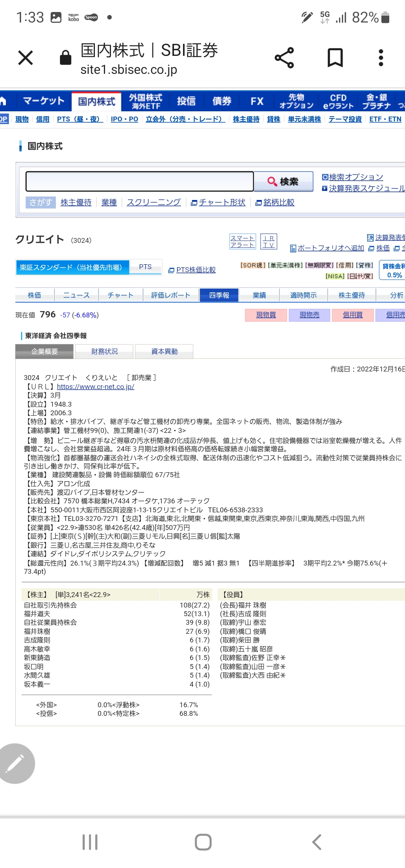Select the 財務状況 sub-tab
The image size is (405, 868).
point(104,352)
